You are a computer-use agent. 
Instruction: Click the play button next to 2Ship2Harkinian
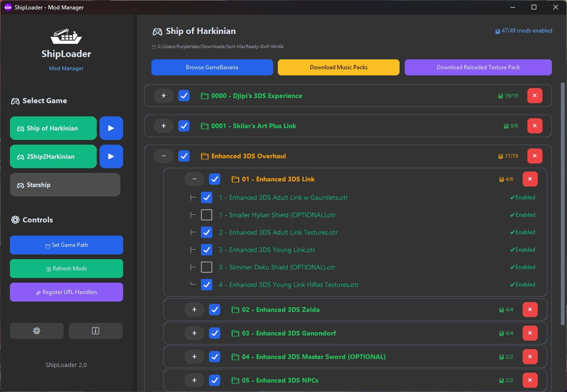point(111,156)
